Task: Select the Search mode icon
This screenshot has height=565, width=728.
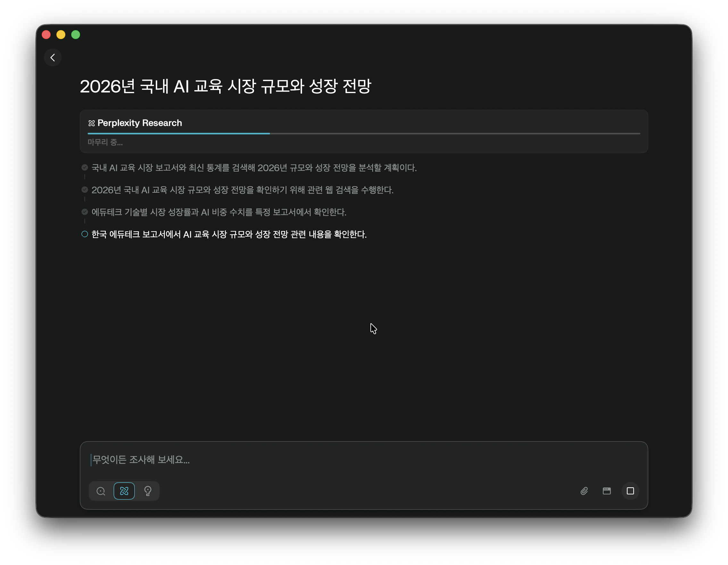Action: 101,491
